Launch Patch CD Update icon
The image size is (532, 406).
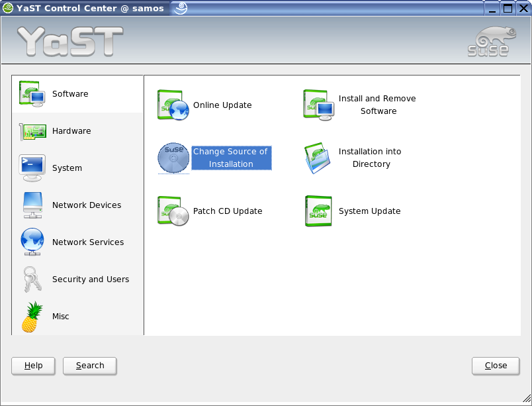tap(173, 211)
